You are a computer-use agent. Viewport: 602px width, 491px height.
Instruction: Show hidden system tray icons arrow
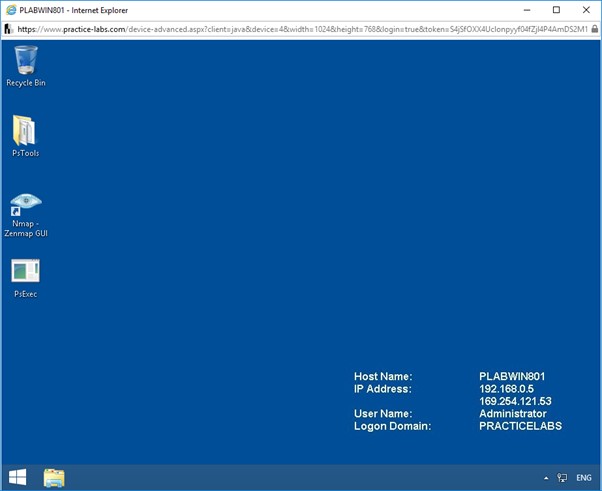tap(546, 478)
